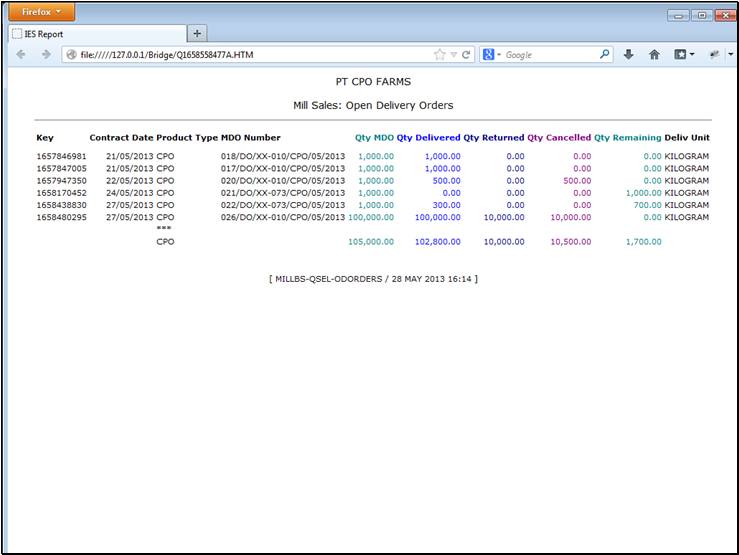The height and width of the screenshot is (555, 739).
Task: Click MDO number 020/DO/XX-010/CPO/05/2013
Action: pos(283,180)
